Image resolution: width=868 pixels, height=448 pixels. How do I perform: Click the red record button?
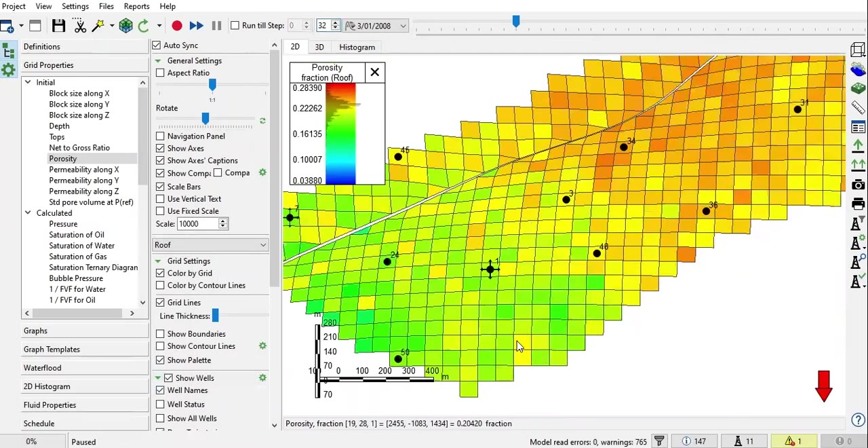tap(177, 25)
